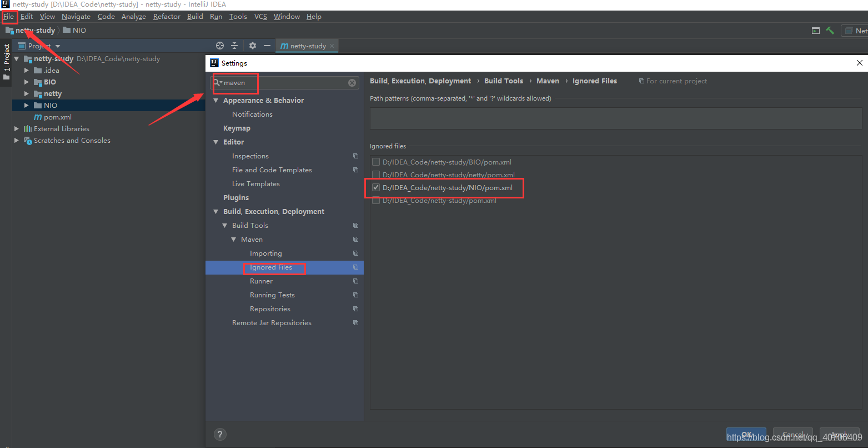Viewport: 868px width, 448px height.
Task: Click the Locate/Select Opened File crosshair icon
Action: [220, 46]
